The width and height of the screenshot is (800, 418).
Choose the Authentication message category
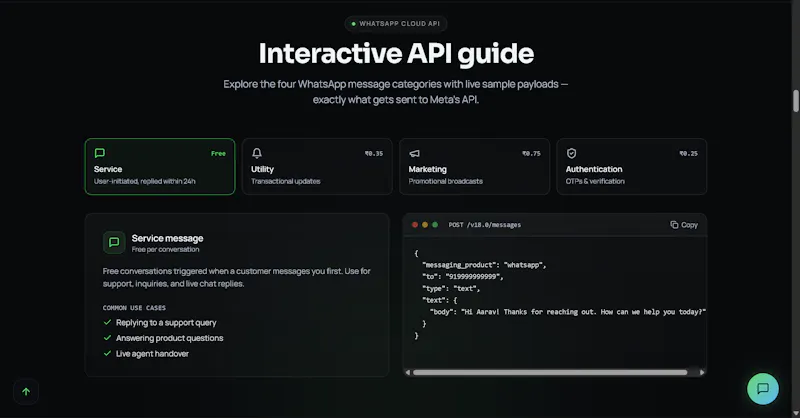point(632,166)
